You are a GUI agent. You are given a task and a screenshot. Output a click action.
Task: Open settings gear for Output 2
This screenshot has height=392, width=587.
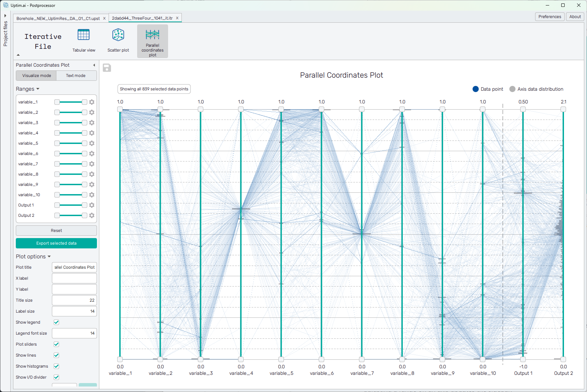tap(92, 215)
